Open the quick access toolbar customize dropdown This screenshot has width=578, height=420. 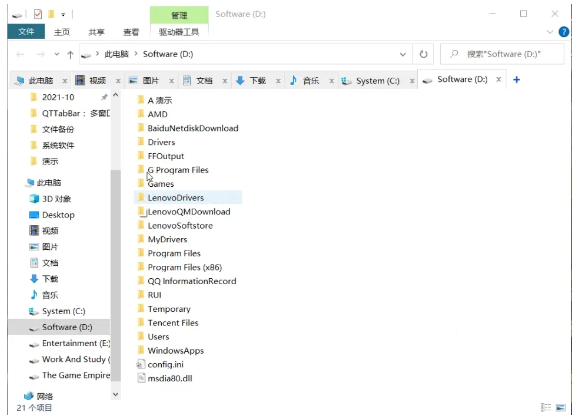63,15
